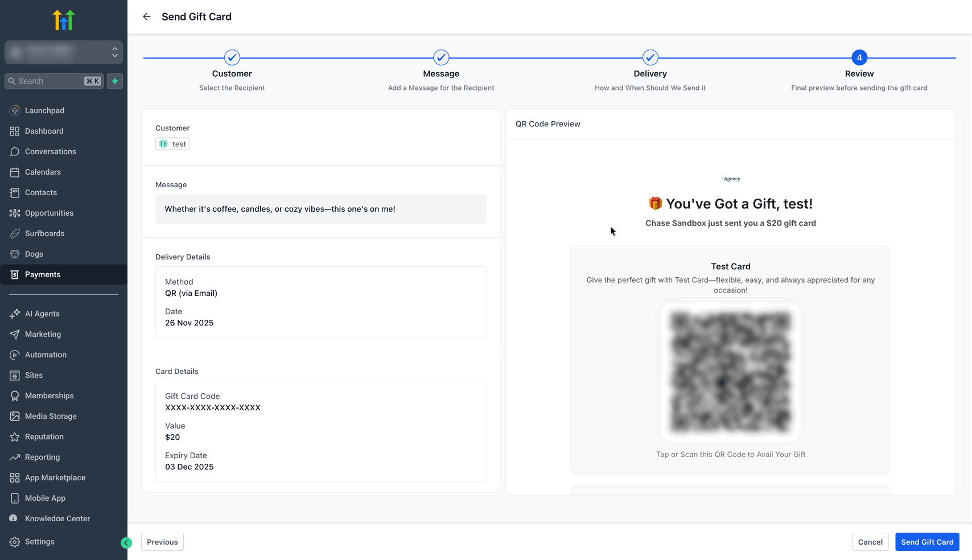Click the expiry date 03 Dec 2025

pos(190,467)
